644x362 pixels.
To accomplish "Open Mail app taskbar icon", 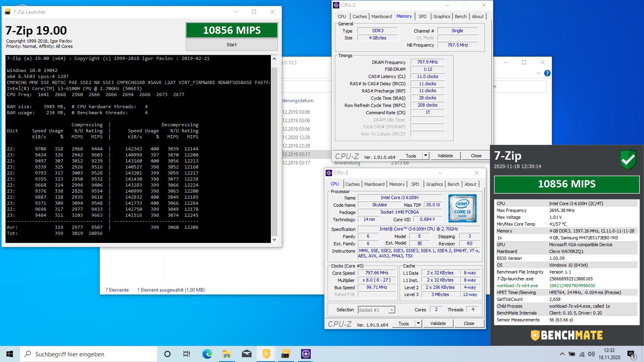I will click(x=246, y=354).
